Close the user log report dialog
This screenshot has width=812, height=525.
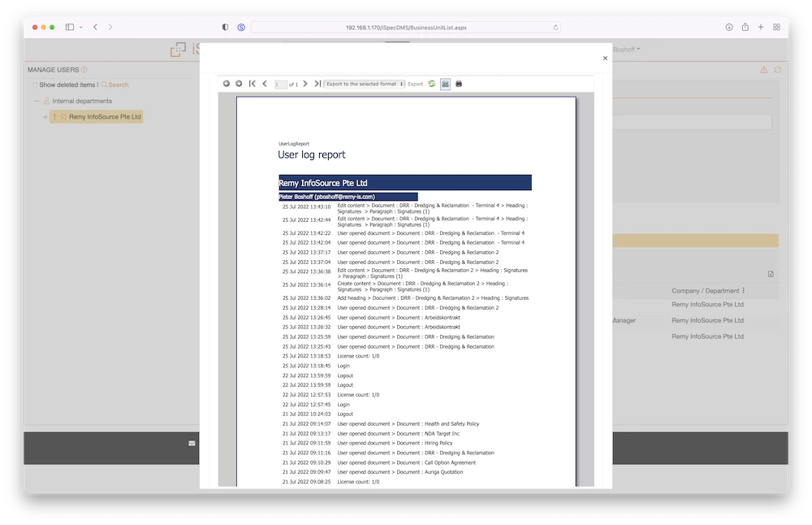(605, 58)
